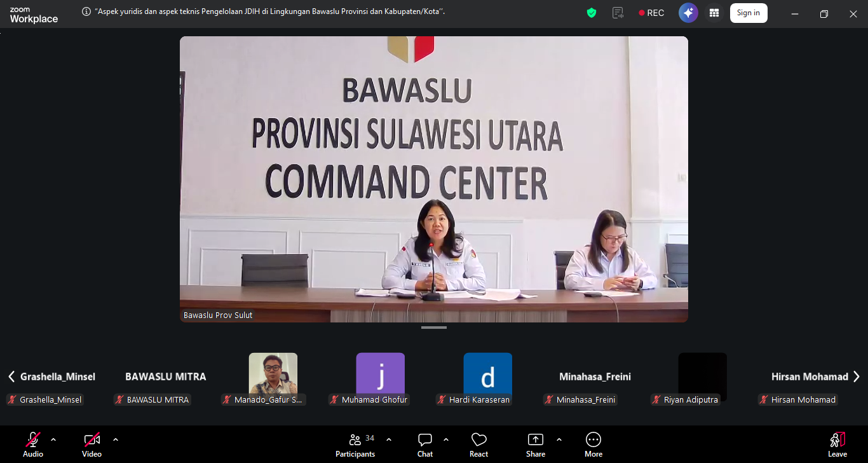Click muted mic icon on Minahasa_Freini label
The image size is (868, 463).
[549, 399]
